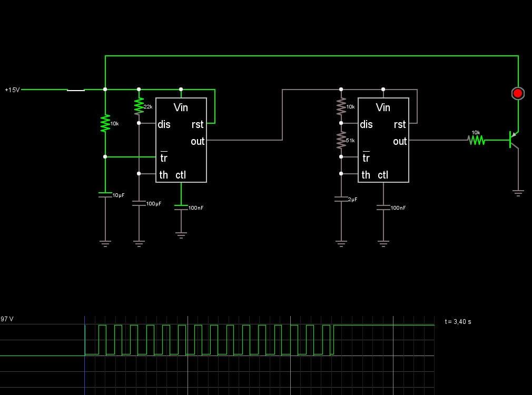Click the 51k resistor

click(x=341, y=140)
